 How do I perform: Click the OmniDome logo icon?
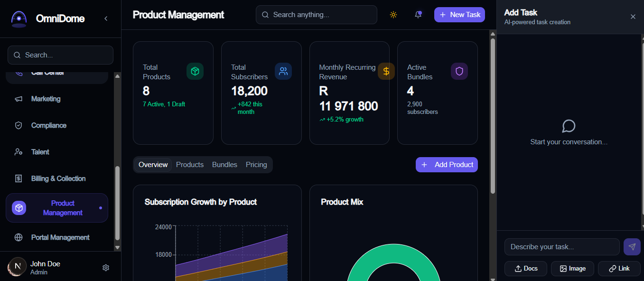pyautogui.click(x=19, y=19)
